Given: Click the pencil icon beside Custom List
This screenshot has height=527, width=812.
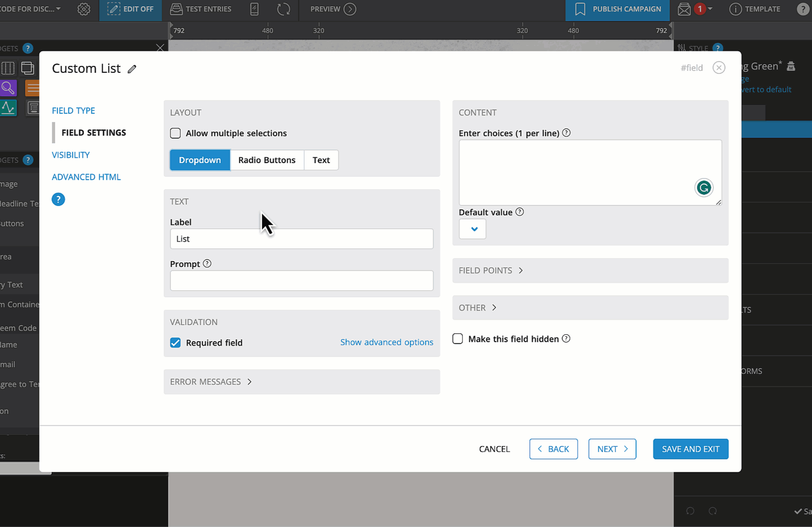Looking at the screenshot, I should click(131, 69).
